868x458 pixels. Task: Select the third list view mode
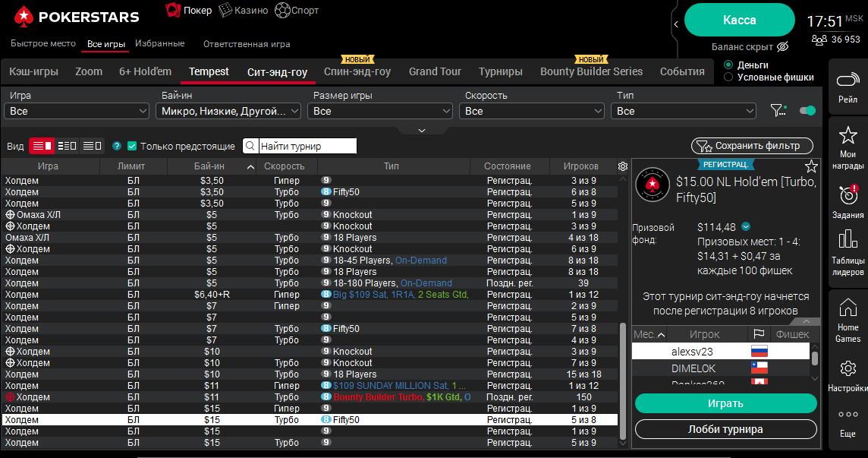pos(92,146)
